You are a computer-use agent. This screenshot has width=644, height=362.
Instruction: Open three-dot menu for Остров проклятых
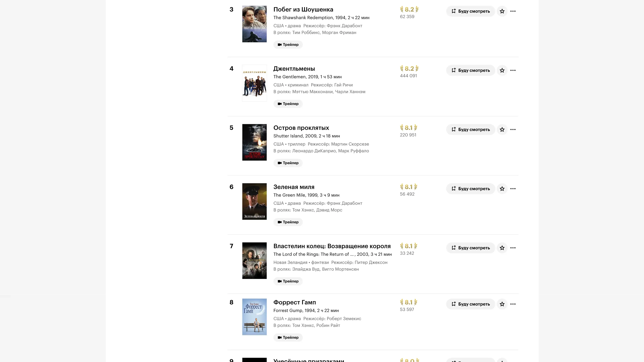[x=513, y=130]
